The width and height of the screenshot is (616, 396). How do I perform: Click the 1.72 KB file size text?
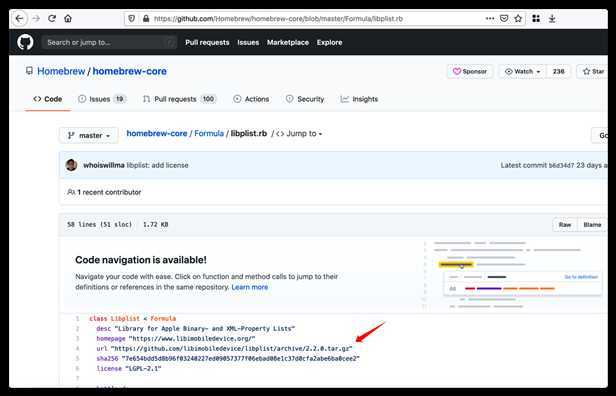tap(155, 224)
